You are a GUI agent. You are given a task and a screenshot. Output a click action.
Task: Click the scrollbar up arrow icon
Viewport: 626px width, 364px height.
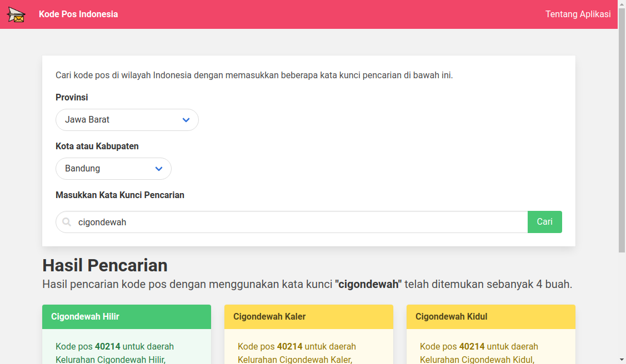click(622, 4)
